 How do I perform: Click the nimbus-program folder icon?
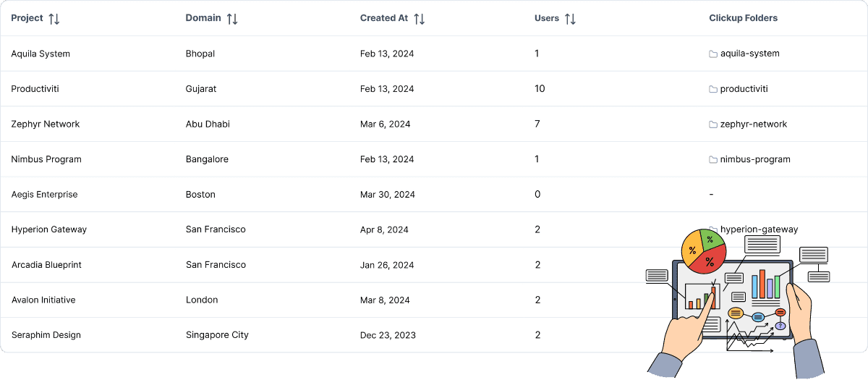pyautogui.click(x=713, y=159)
